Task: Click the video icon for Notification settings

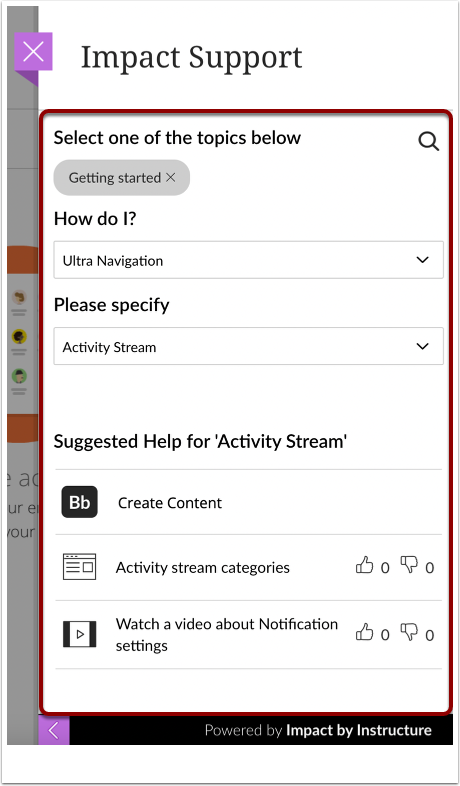Action: pos(79,634)
